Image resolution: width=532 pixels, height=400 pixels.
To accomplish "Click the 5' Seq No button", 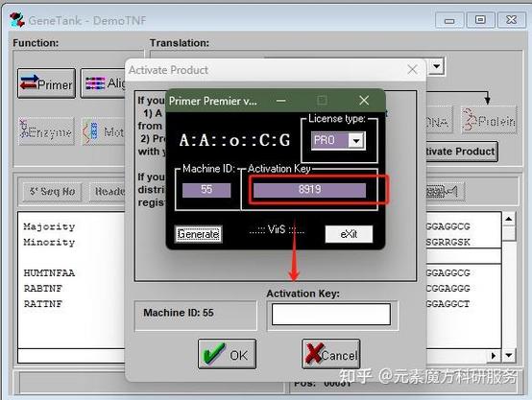I will [x=52, y=192].
